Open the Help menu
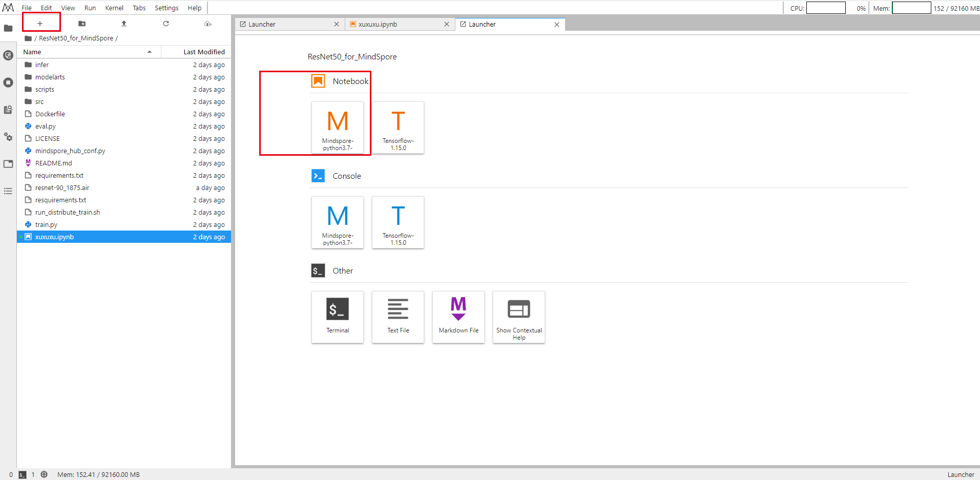The width and height of the screenshot is (980, 480). [195, 8]
